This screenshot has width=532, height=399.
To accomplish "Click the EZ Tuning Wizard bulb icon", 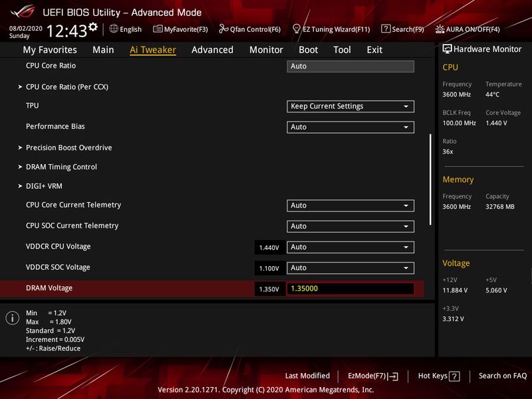I will point(296,29).
